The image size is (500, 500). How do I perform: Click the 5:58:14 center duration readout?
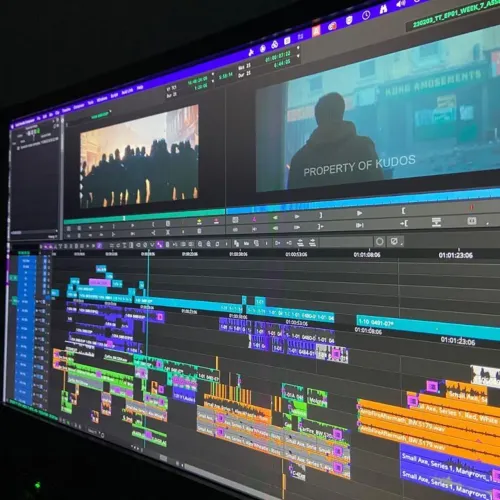226,77
